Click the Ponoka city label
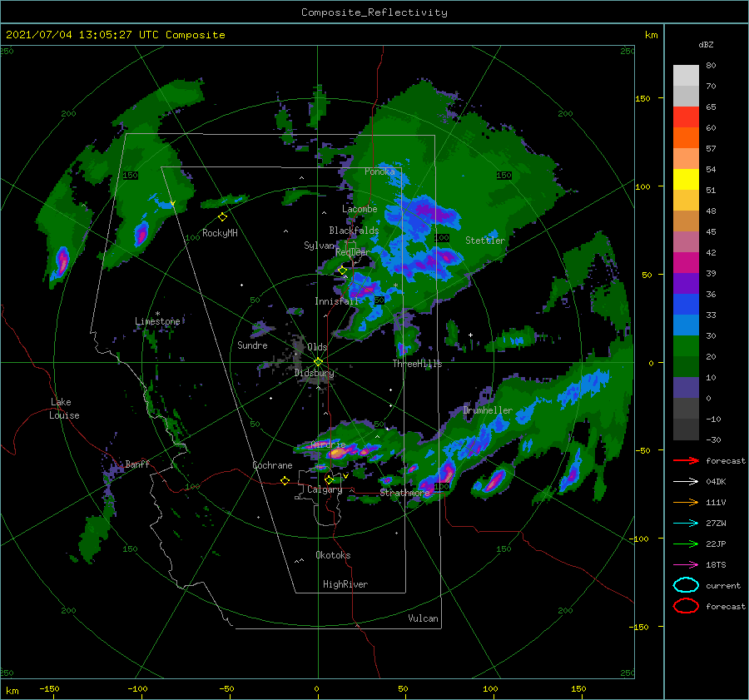 click(x=379, y=171)
